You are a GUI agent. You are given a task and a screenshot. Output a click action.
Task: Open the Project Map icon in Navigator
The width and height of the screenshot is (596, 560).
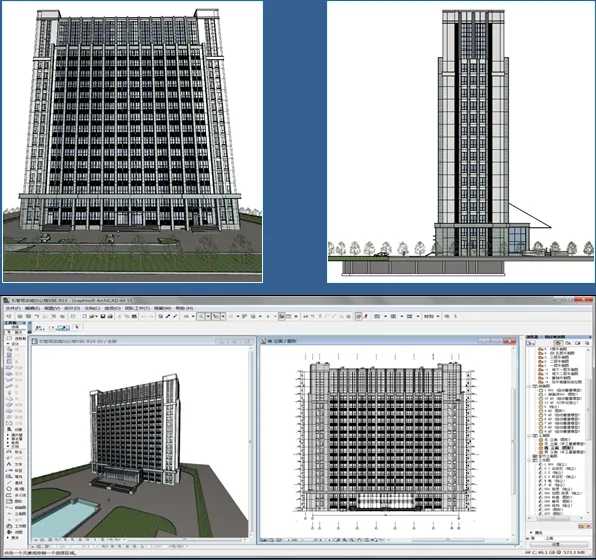[x=558, y=343]
